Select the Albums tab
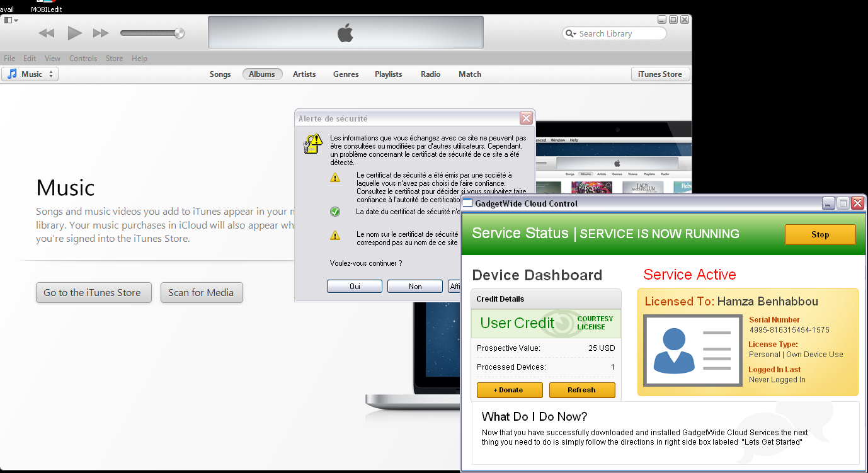868x473 pixels. (x=262, y=74)
